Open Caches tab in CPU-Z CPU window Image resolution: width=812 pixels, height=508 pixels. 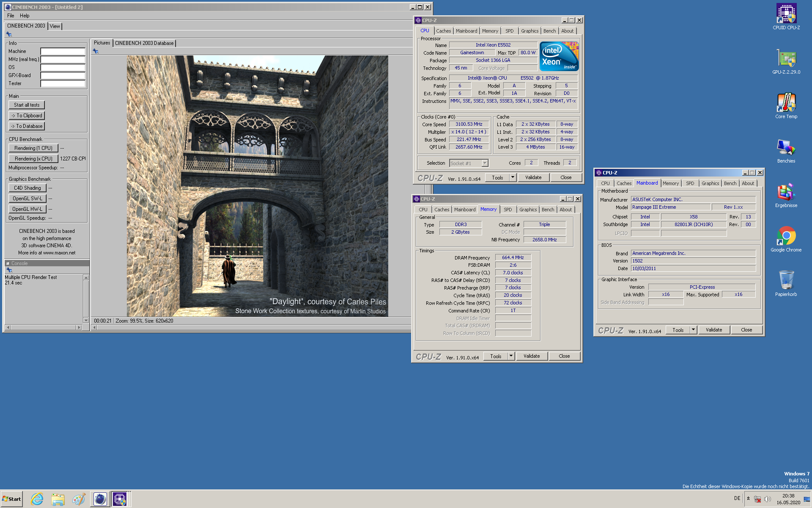pos(443,31)
